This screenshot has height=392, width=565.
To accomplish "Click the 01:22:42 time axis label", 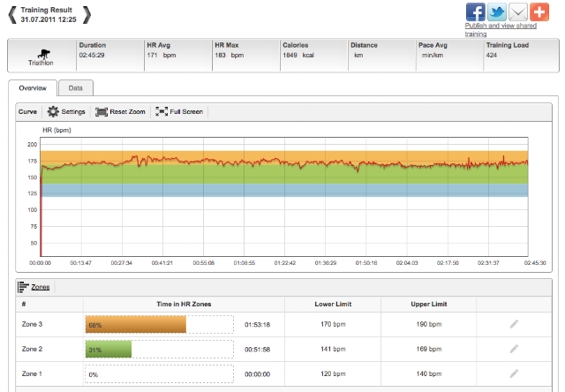I will 285,263.
